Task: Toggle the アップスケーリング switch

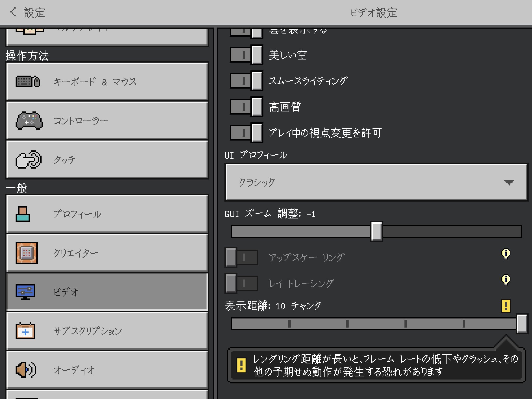Action: point(241,257)
